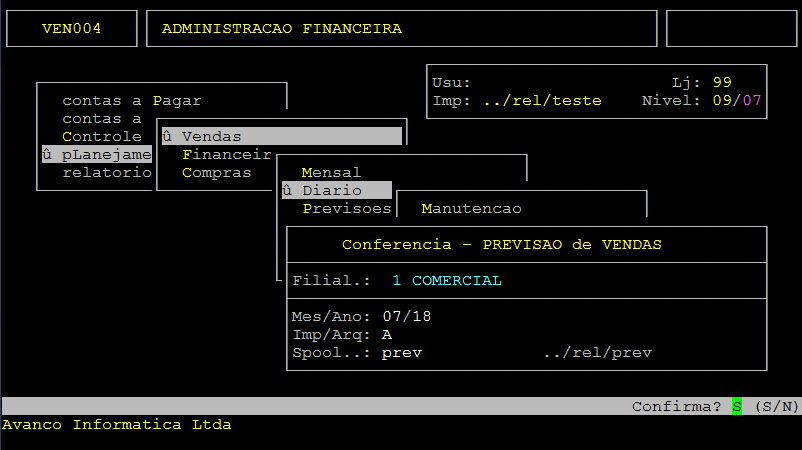Edit the Mes/Ano field value 07/18
Screen dimensions: 802x450
point(406,316)
